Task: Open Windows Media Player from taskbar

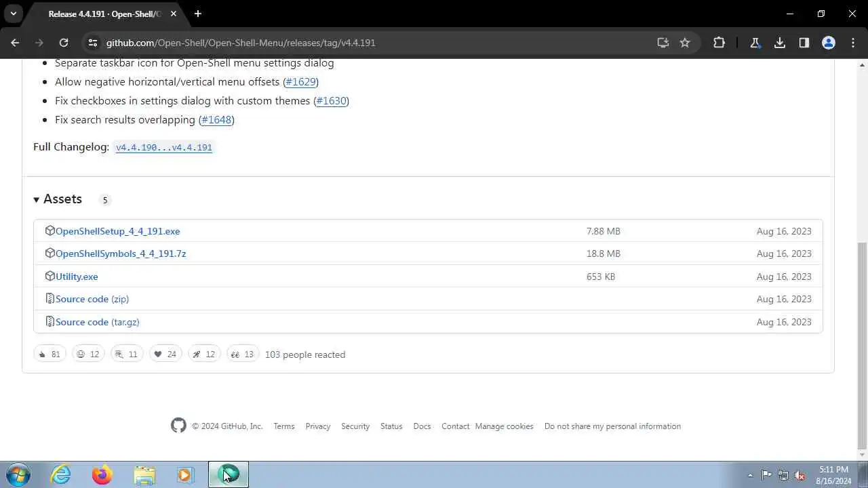Action: (185, 474)
